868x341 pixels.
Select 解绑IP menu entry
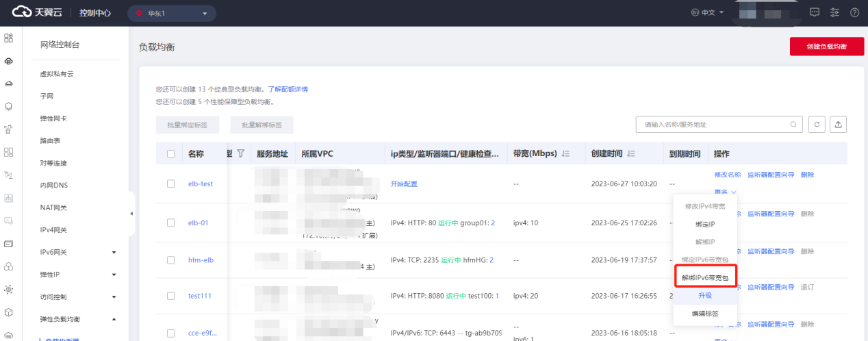click(705, 242)
